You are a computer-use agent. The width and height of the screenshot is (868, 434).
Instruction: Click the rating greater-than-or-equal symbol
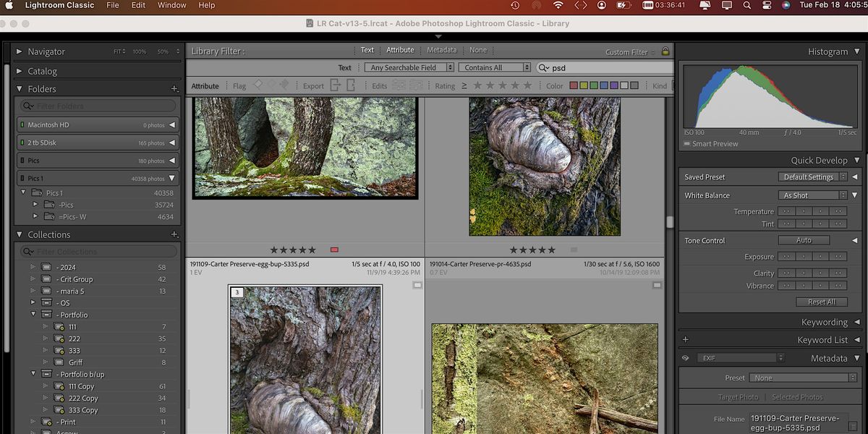click(x=464, y=86)
